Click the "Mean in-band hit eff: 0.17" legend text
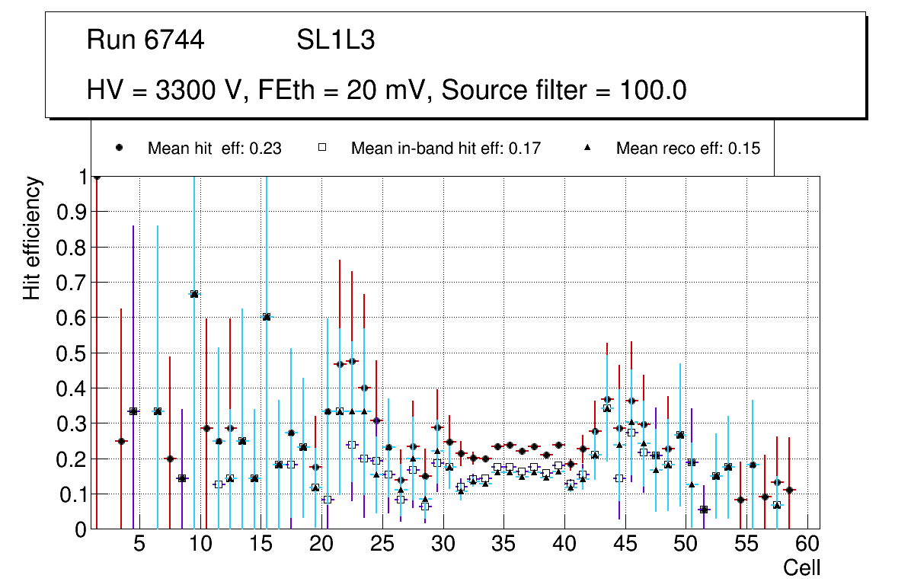Screen dimensions: 911x588 click(446, 149)
